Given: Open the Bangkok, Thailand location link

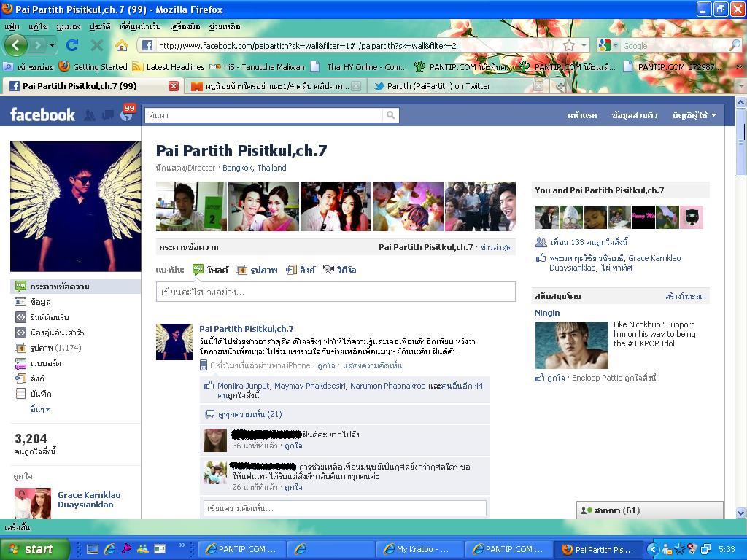Looking at the screenshot, I should tap(255, 168).
